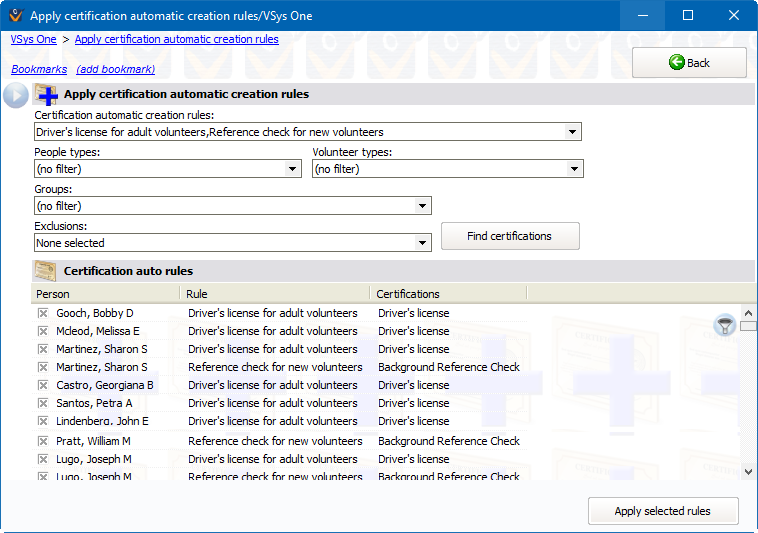Click the list scroll down arrow
758x533 pixels.
(x=748, y=471)
